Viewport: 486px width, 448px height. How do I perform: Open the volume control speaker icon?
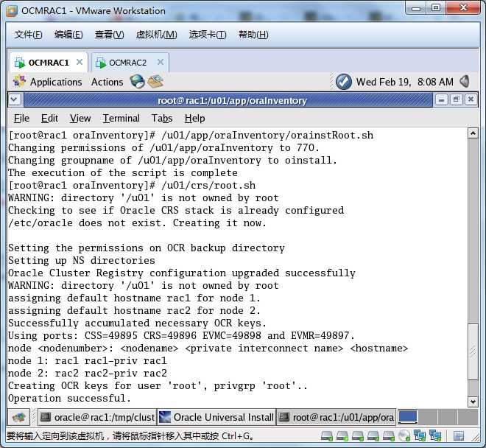tap(465, 82)
